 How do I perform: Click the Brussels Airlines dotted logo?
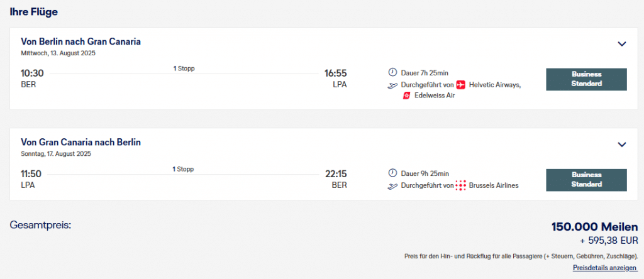[460, 185]
